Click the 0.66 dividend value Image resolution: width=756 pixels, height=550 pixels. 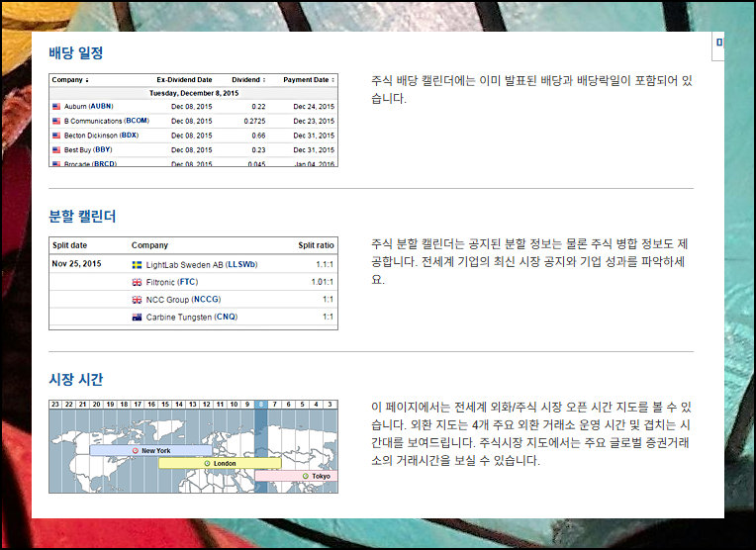[258, 136]
